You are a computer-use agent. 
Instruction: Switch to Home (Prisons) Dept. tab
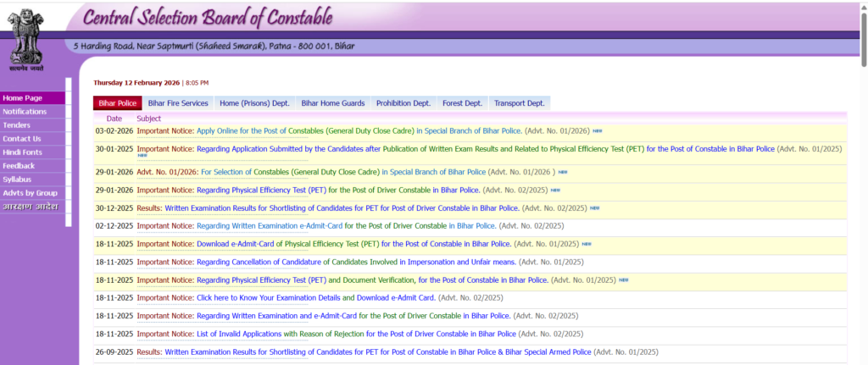pyautogui.click(x=254, y=103)
